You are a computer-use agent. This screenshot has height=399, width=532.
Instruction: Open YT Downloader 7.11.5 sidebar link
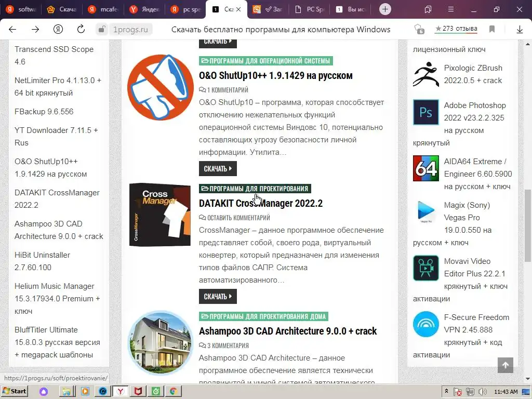pos(56,137)
